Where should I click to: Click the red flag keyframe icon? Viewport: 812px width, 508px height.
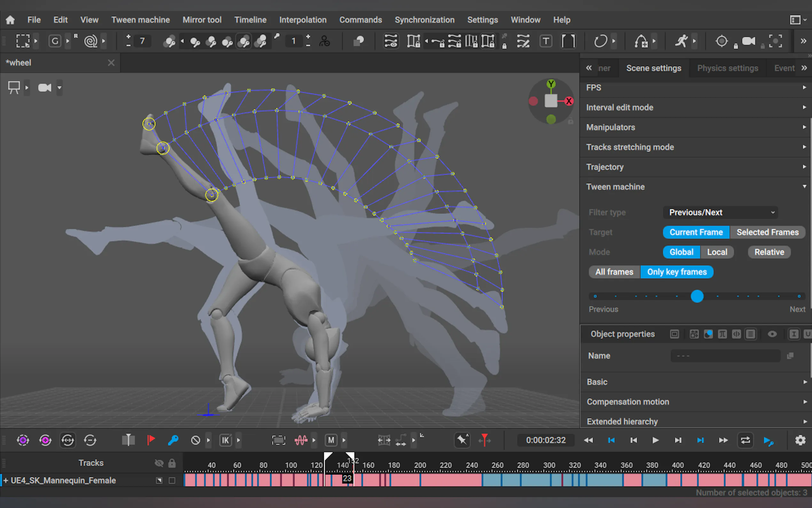coord(151,440)
